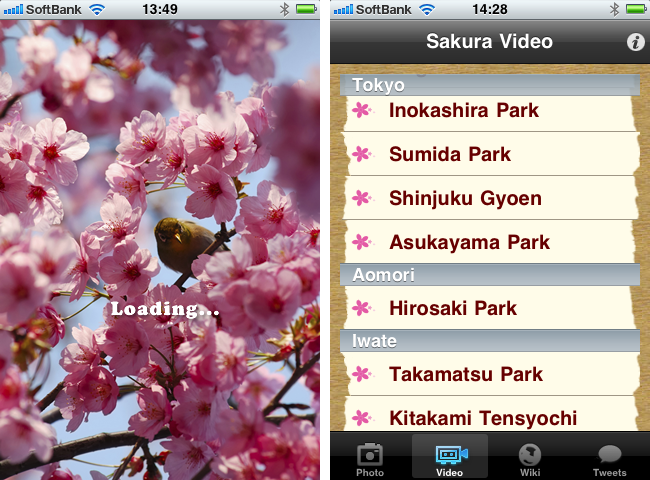Click the Wi-Fi icon on the Sakura Video screen
Viewport: 650px width, 480px height.
pos(427,9)
